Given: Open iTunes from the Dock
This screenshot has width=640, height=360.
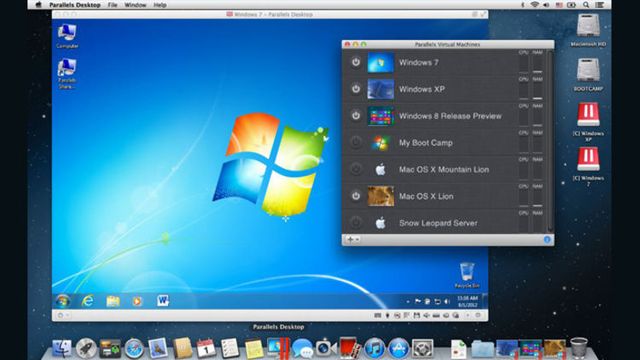Looking at the screenshot, I should (374, 348).
